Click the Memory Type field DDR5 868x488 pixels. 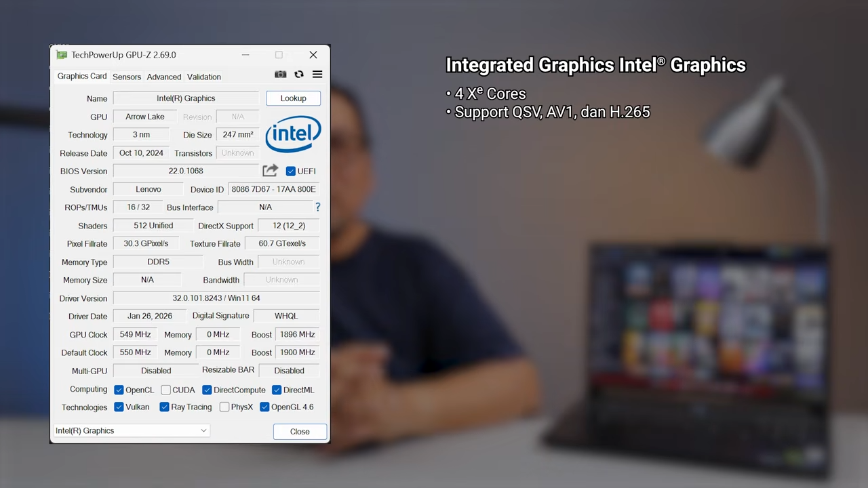[x=158, y=262]
